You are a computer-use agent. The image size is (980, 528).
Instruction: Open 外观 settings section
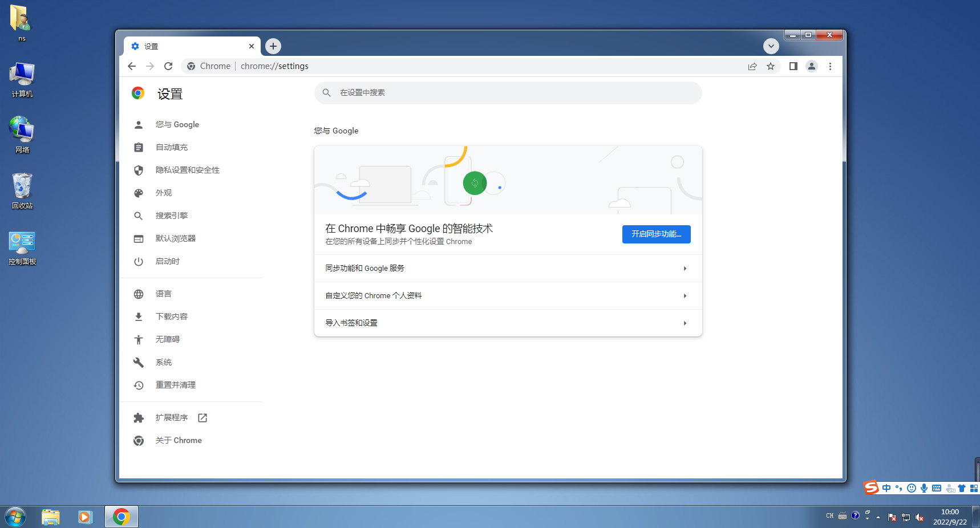pos(163,193)
